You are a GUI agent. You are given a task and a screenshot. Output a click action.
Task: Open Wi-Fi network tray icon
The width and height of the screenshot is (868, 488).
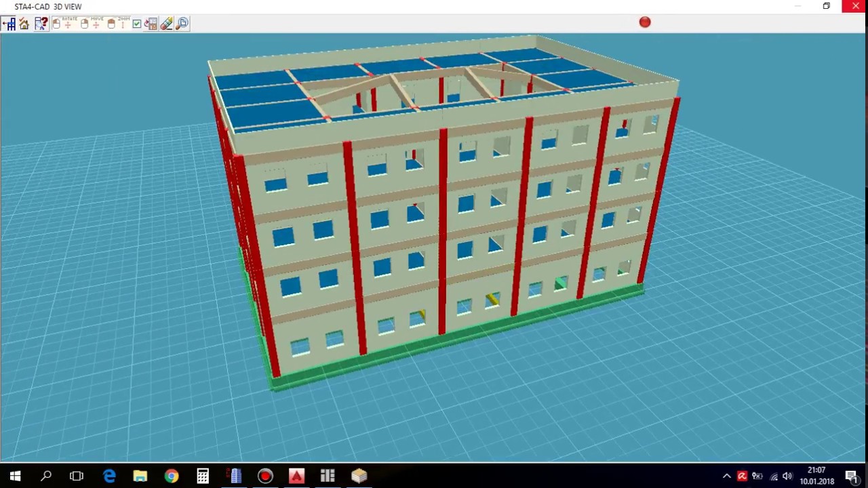773,476
